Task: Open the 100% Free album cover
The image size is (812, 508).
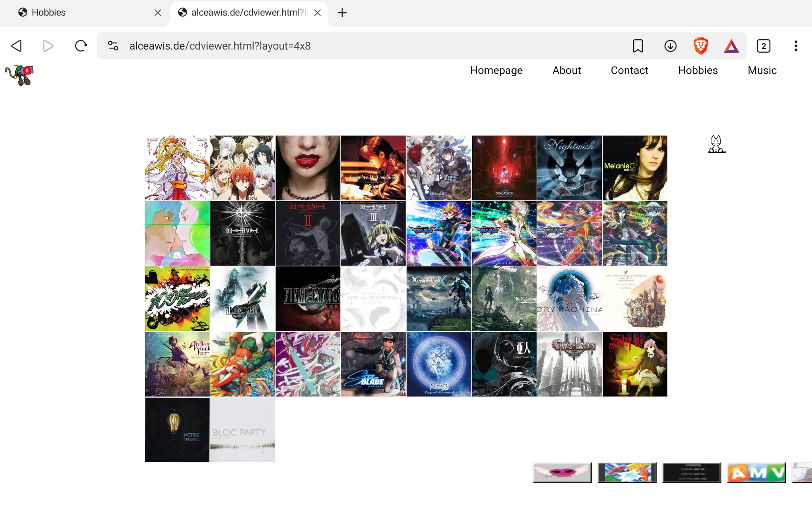Action: pyautogui.click(x=177, y=299)
